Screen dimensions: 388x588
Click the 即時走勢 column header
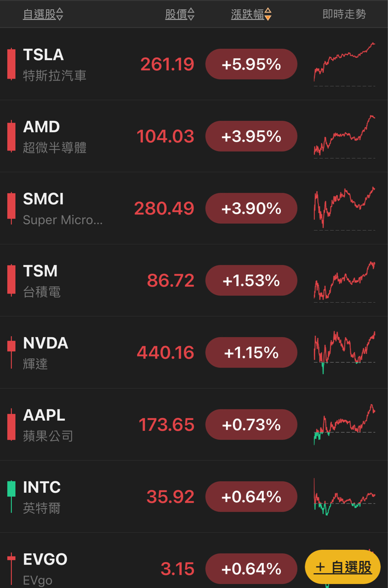pyautogui.click(x=344, y=14)
